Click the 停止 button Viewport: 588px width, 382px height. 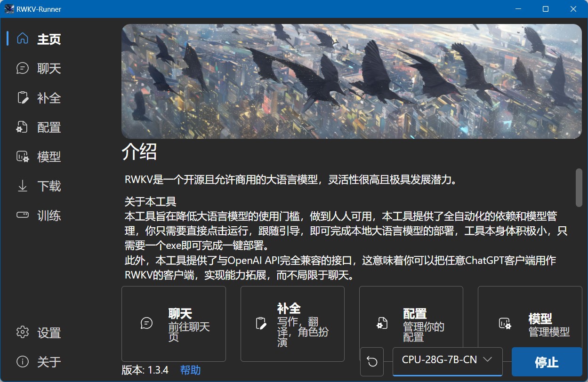pyautogui.click(x=547, y=362)
